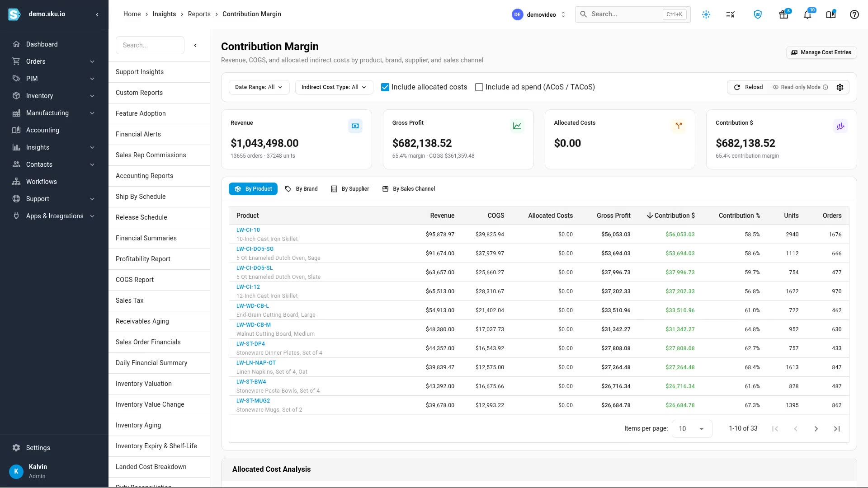The height and width of the screenshot is (488, 868).
Task: Open the Date Range dropdown
Action: point(259,87)
